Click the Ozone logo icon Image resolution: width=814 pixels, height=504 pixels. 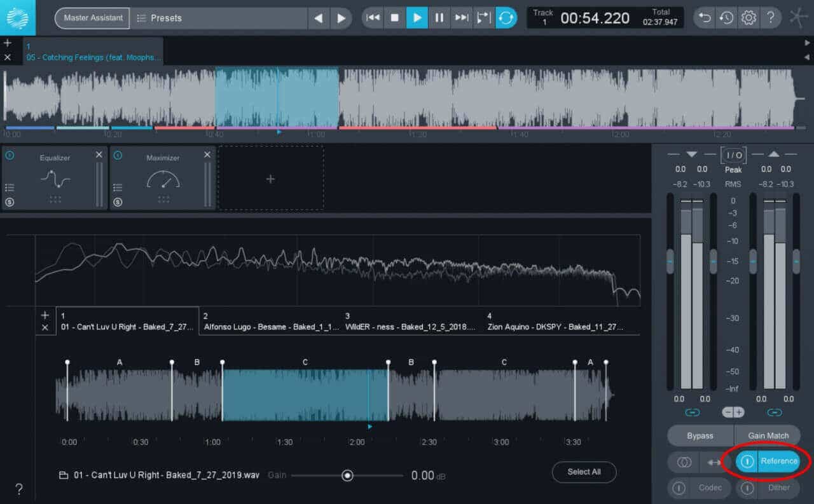tap(18, 18)
